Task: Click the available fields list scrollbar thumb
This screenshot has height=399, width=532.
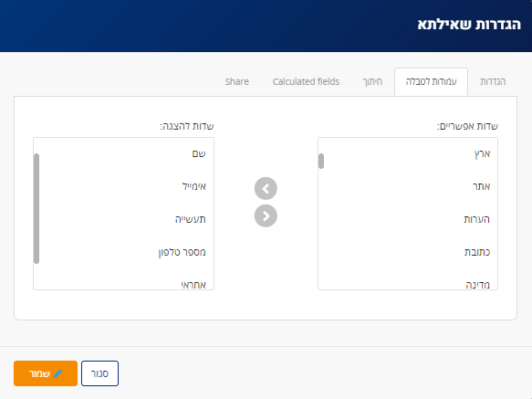Action: (x=321, y=161)
